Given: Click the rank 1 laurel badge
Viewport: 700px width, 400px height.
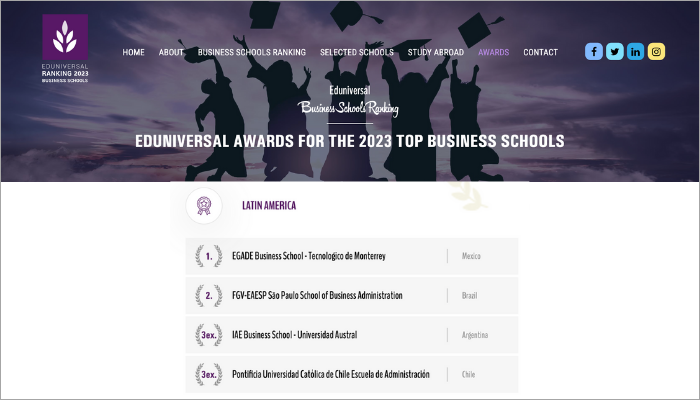Looking at the screenshot, I should [x=208, y=256].
